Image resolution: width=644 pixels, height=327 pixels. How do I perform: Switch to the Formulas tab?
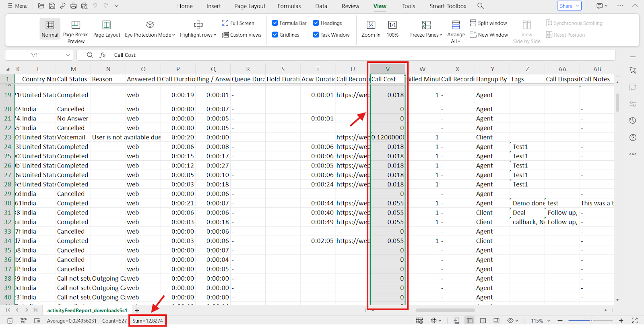point(289,6)
